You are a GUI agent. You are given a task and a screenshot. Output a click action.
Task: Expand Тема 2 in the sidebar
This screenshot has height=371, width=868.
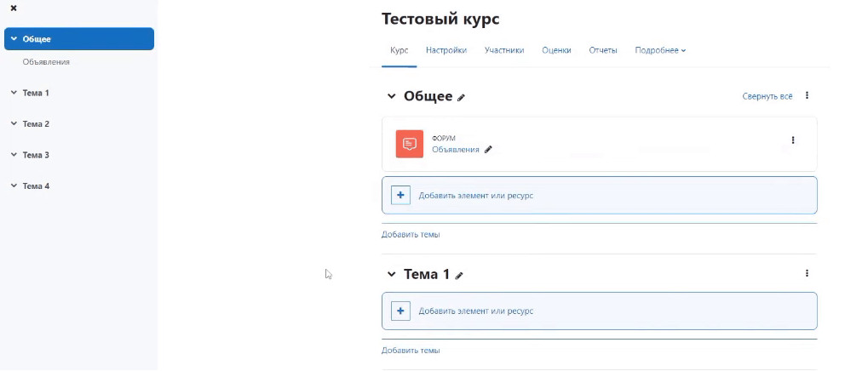[x=14, y=123]
